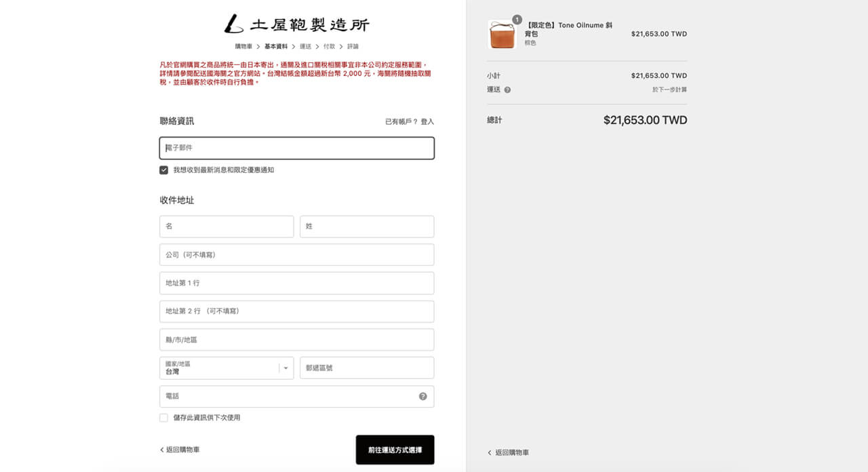
Task: Click the company 公司 optional field
Action: coord(297,255)
